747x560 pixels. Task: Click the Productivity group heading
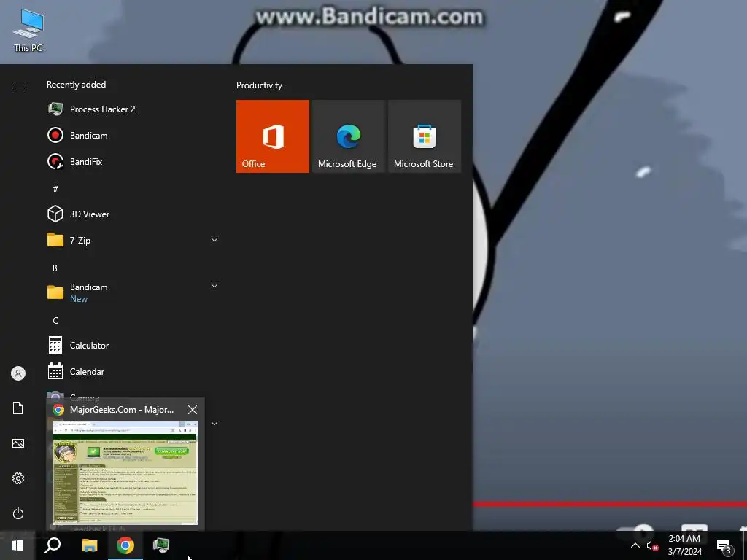pyautogui.click(x=259, y=85)
